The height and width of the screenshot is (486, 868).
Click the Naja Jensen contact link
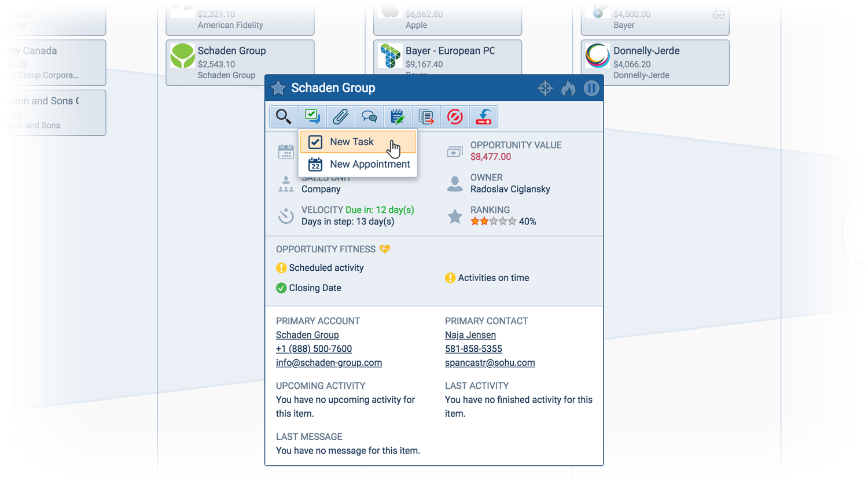(x=470, y=335)
